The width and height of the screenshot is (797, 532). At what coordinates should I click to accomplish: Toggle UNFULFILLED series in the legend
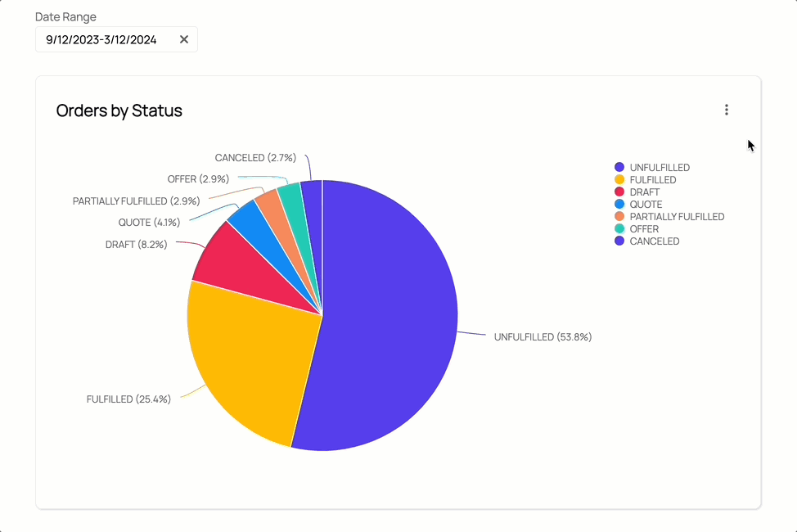(660, 168)
